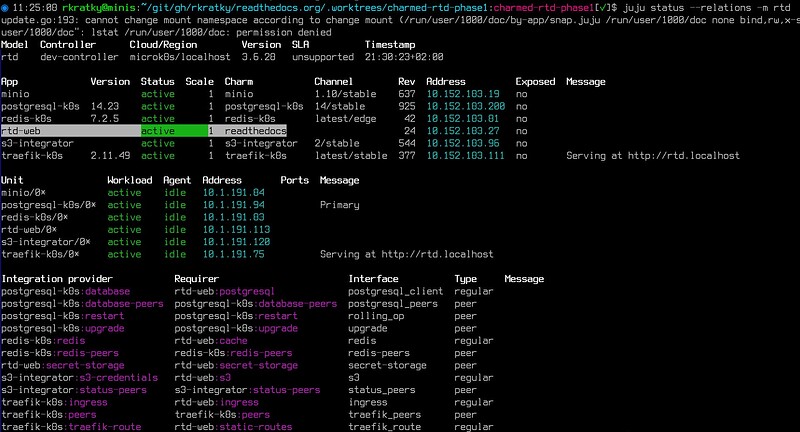Image resolution: width=800 pixels, height=432 pixels.
Task: Click the dev-controller controller name
Action: pos(79,57)
